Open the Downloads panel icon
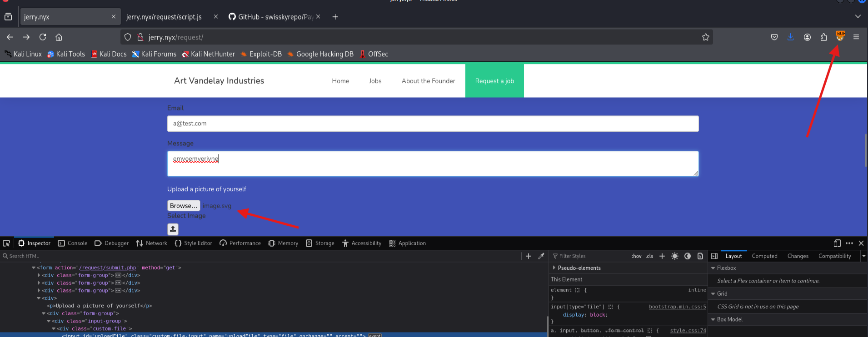Viewport: 868px width, 337px height. tap(791, 37)
